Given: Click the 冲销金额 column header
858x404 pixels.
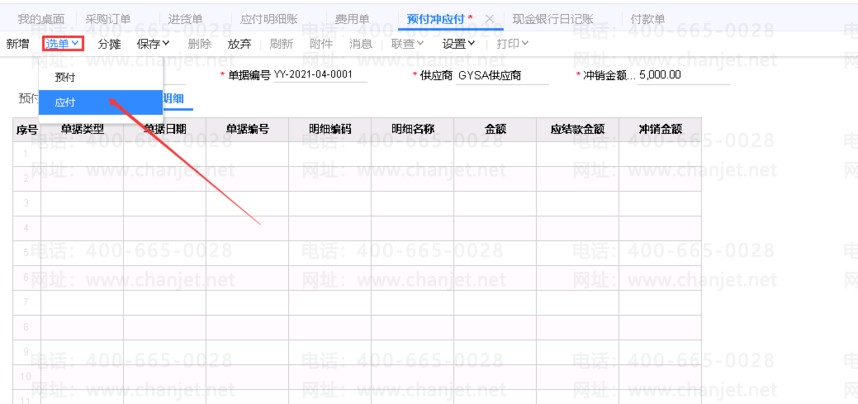Looking at the screenshot, I should (660, 130).
